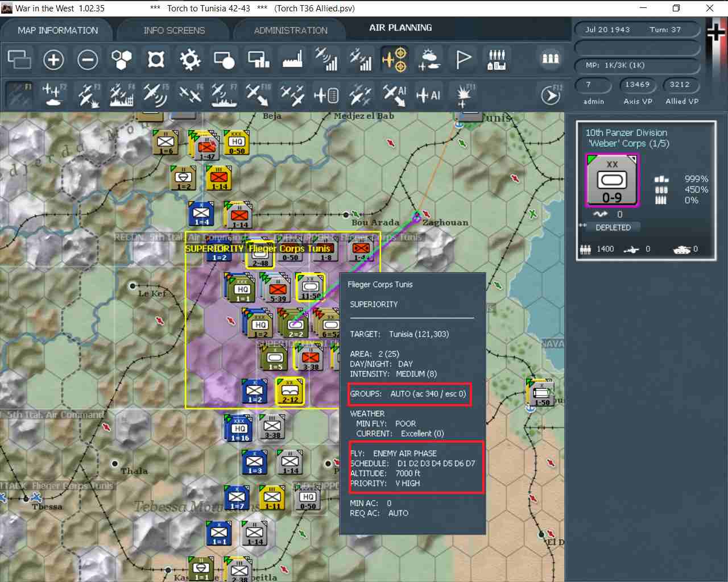Switch to the ADMINISTRATION tab

[291, 30]
